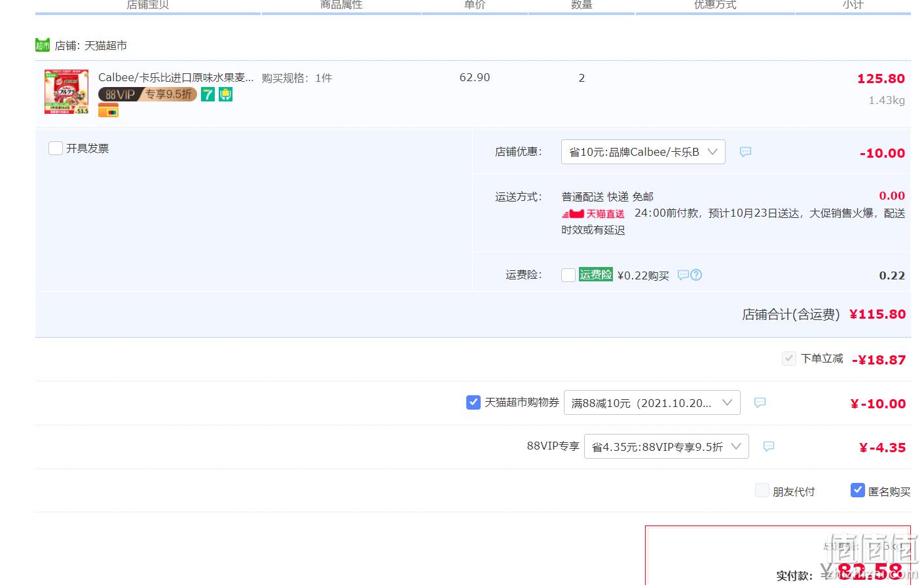Click the 店铺合计(含运费) label

coord(790,315)
